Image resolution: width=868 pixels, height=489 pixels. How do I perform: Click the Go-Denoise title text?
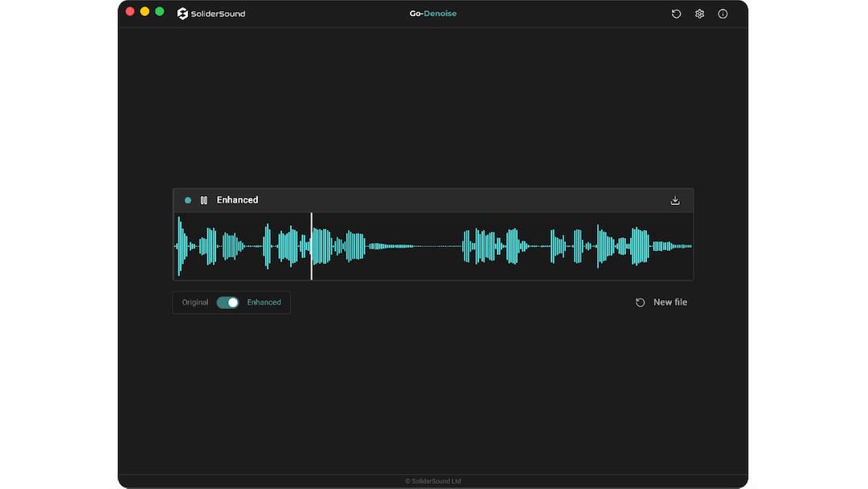tap(433, 14)
